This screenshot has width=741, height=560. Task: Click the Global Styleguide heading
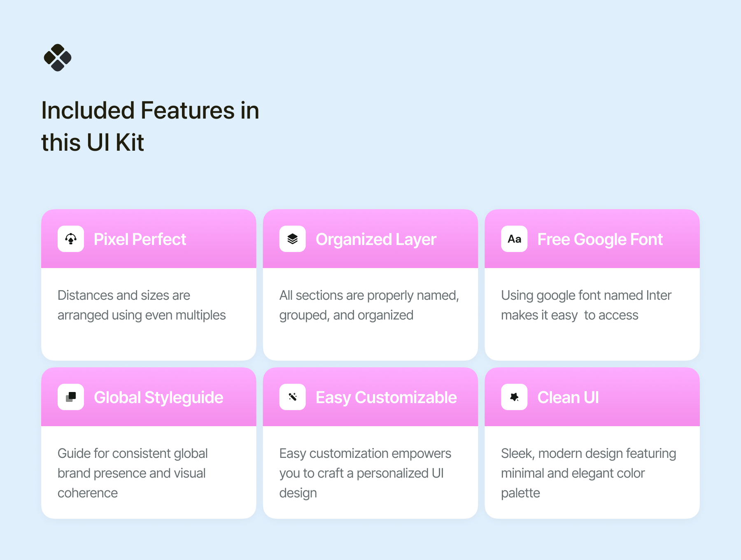coord(158,397)
